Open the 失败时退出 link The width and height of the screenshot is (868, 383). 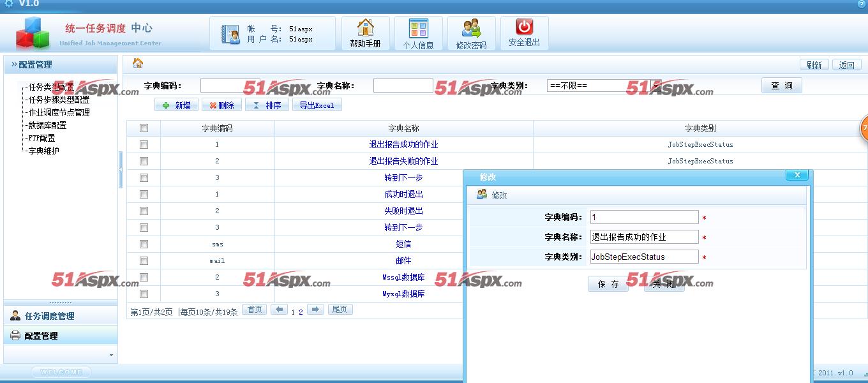(403, 211)
